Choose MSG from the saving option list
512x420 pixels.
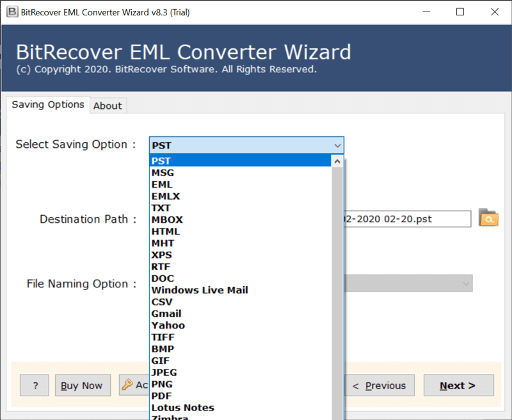[163, 173]
